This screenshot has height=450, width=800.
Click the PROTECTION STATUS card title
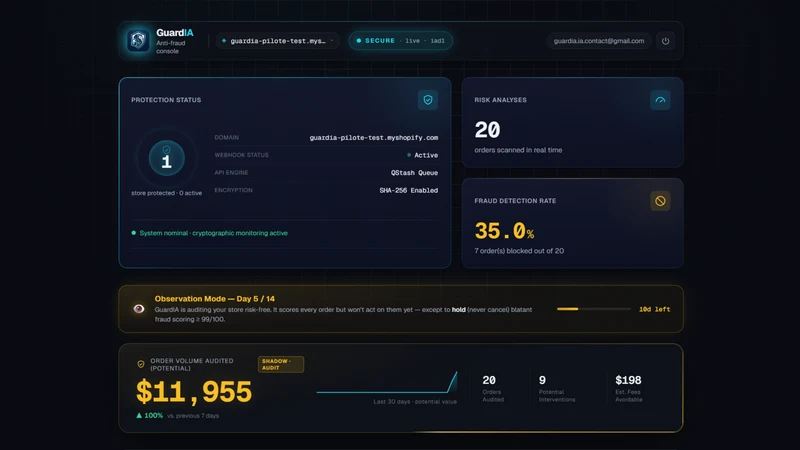coord(166,100)
